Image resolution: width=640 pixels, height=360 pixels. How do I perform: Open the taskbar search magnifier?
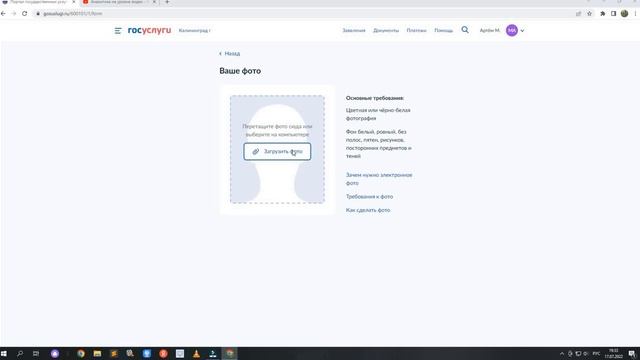coord(20,353)
